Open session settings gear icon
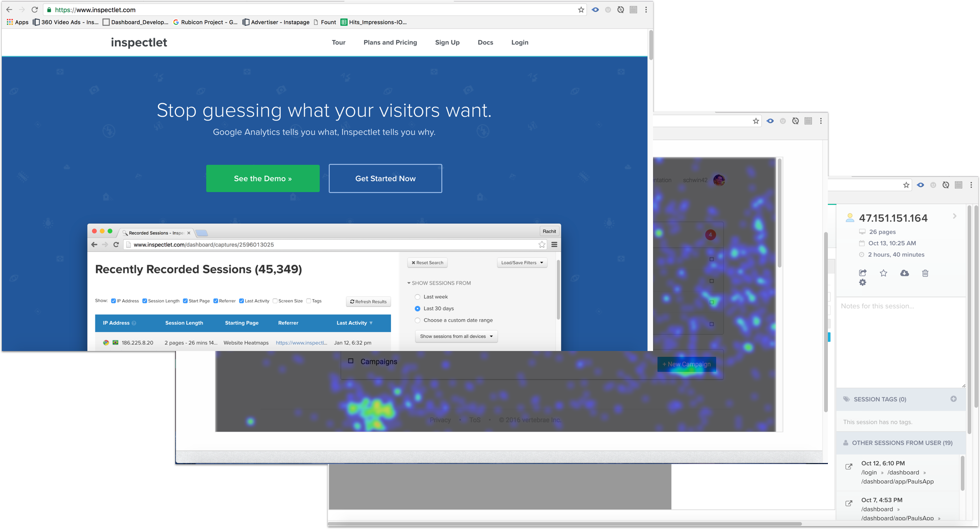Image resolution: width=980 pixels, height=529 pixels. click(x=862, y=282)
